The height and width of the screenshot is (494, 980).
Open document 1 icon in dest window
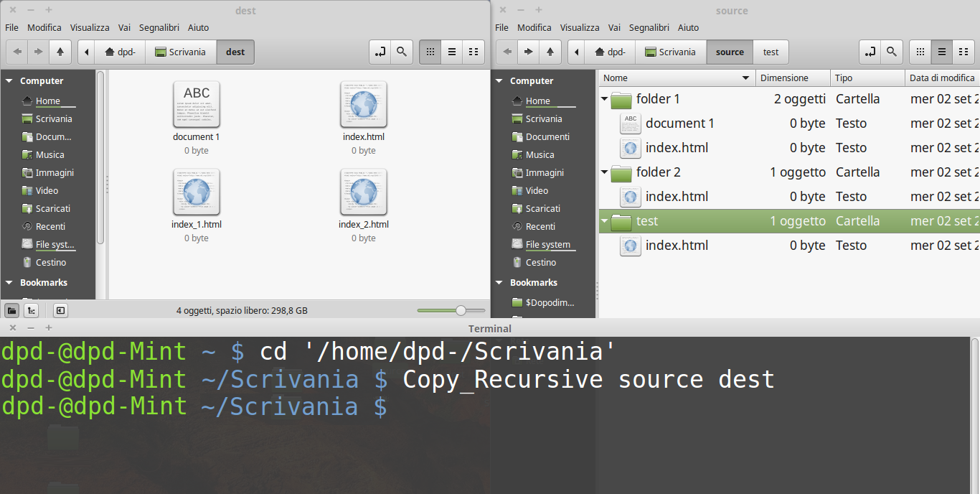click(x=197, y=103)
